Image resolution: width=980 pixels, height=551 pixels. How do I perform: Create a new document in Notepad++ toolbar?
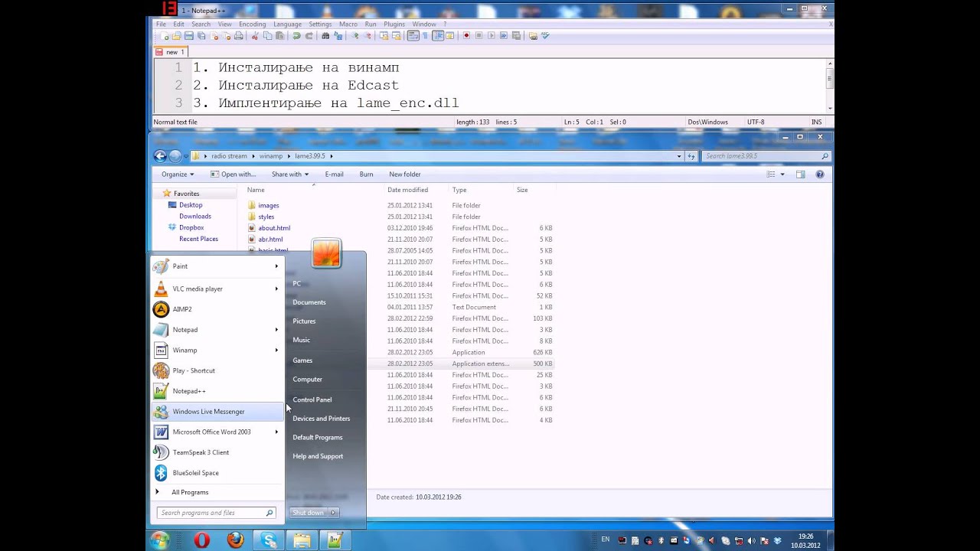165,36
